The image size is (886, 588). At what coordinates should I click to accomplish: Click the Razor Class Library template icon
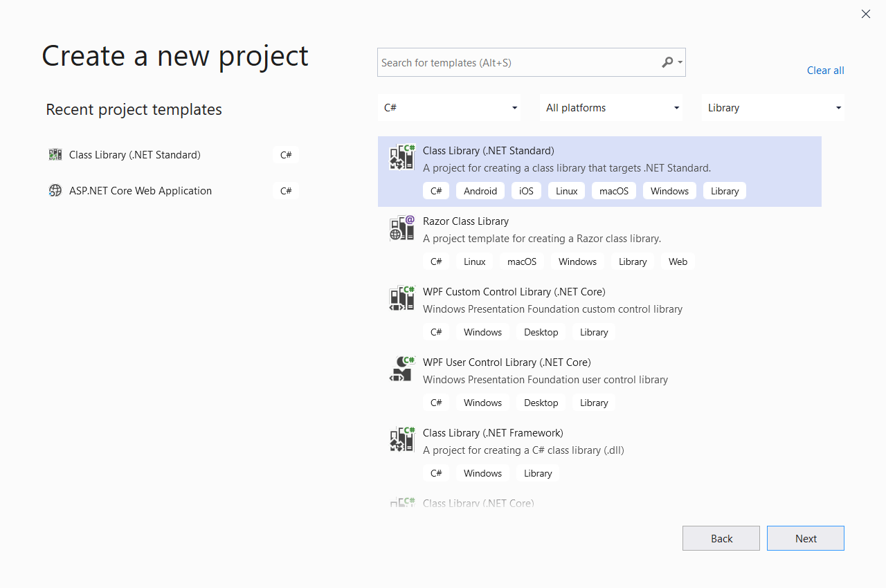click(401, 228)
